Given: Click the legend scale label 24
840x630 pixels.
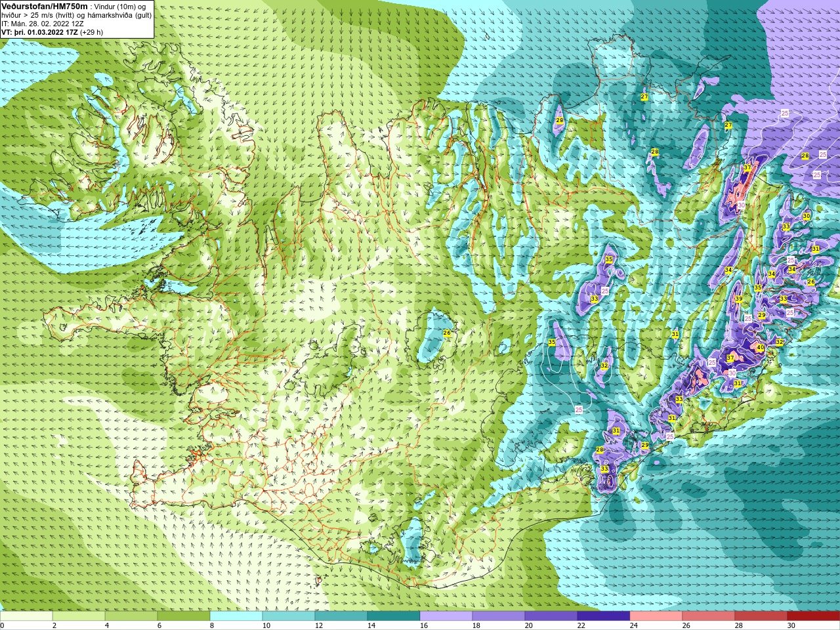Looking at the screenshot, I should point(634,625).
